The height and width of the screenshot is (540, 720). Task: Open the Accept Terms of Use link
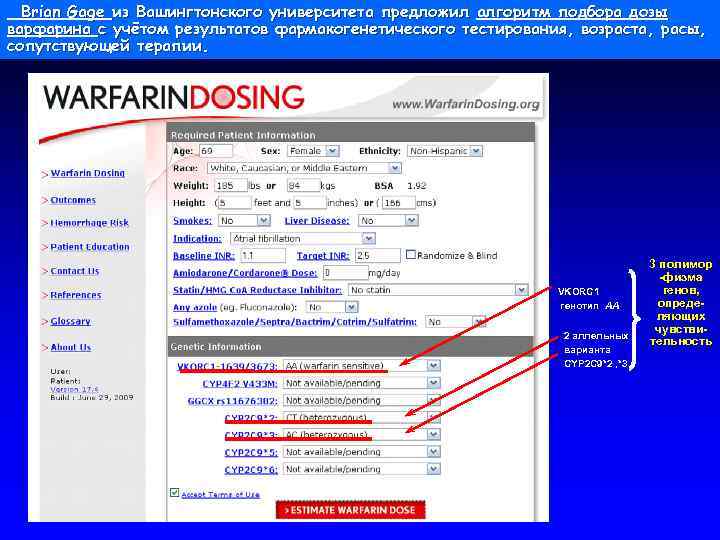pyautogui.click(x=220, y=495)
